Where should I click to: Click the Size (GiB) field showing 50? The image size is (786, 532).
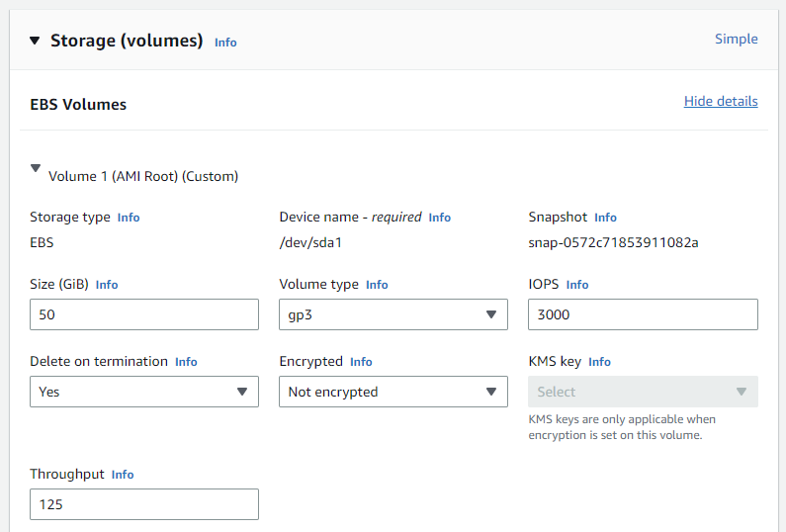tap(144, 314)
